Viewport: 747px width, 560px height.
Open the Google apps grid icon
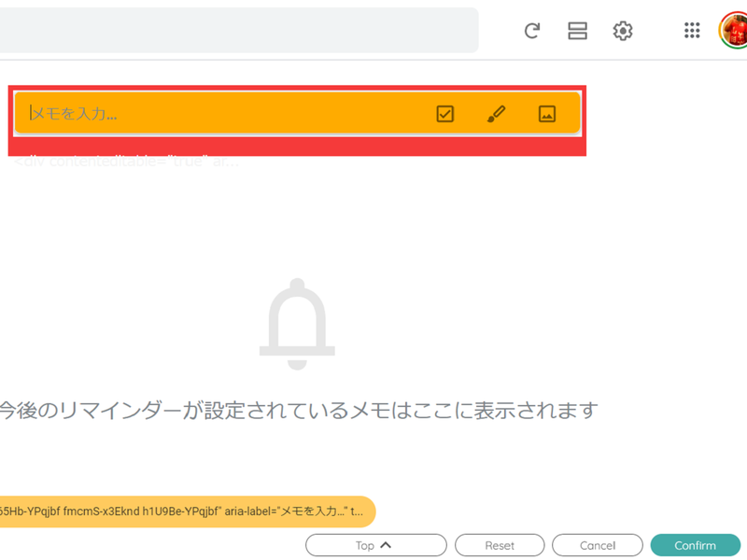coord(692,31)
